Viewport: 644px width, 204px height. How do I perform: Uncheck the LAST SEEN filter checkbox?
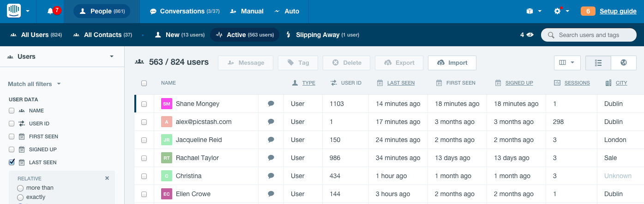pyautogui.click(x=12, y=162)
